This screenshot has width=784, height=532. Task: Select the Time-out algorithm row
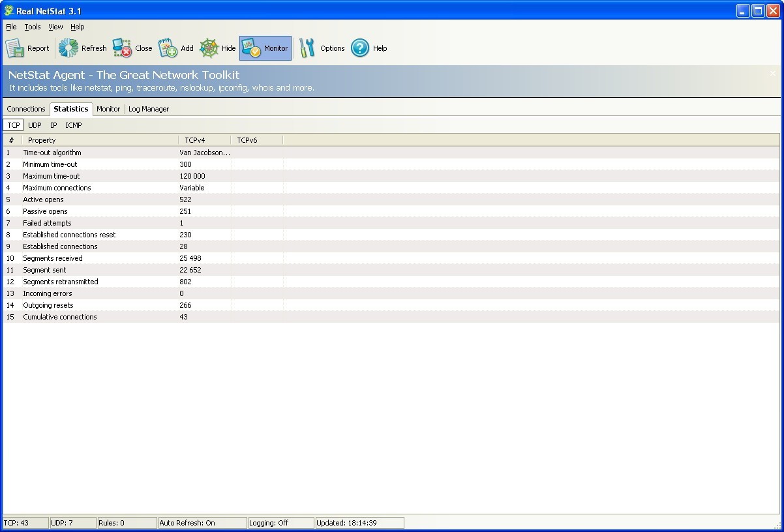(391, 153)
